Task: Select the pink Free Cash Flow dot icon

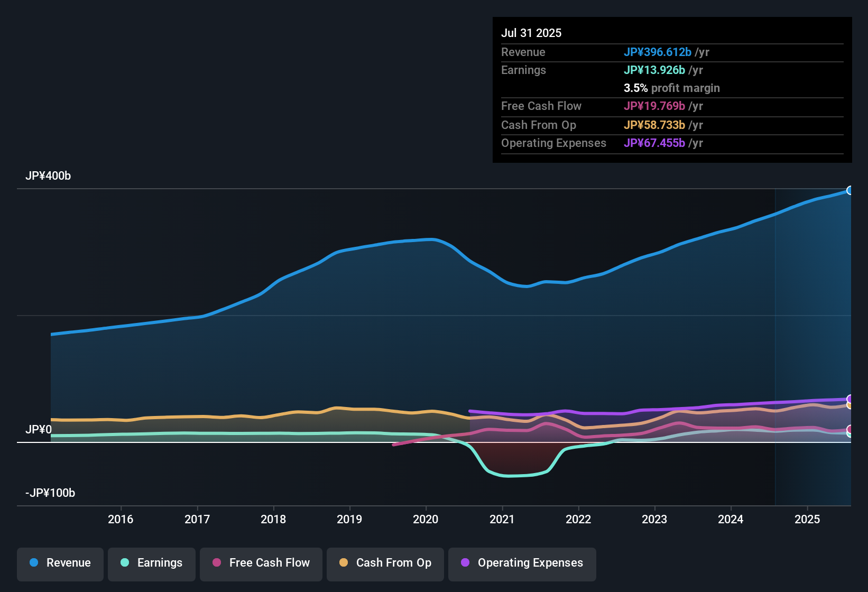Action: (x=217, y=563)
